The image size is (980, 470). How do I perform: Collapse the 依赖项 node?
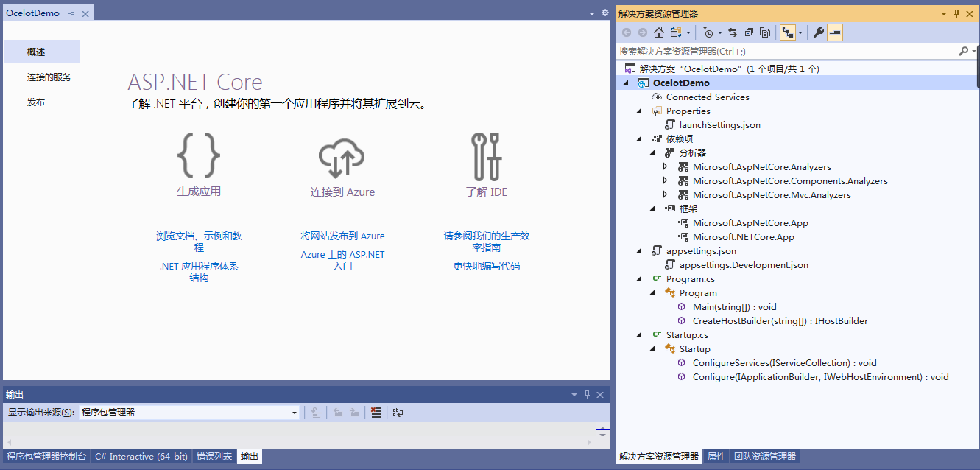[x=640, y=139]
